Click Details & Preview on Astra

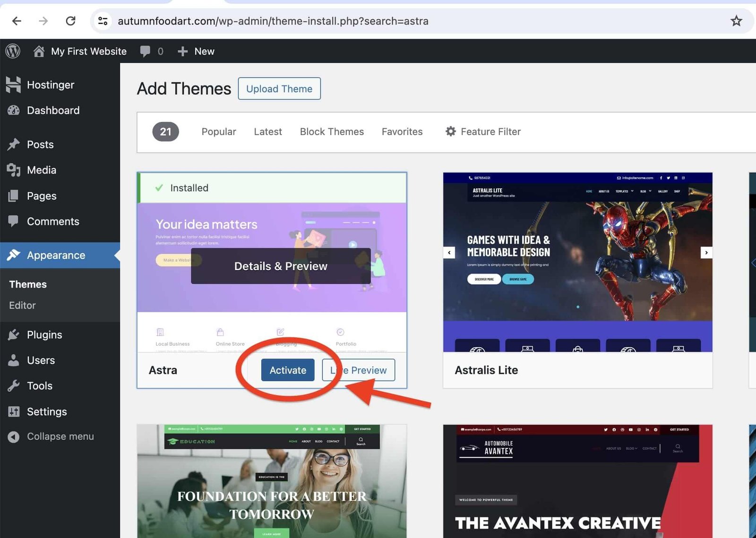(281, 266)
